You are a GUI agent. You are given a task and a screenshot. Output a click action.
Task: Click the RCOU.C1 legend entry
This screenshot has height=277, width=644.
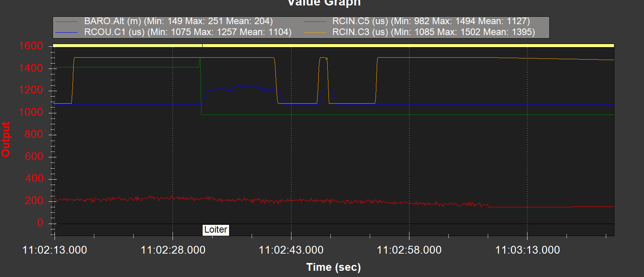pos(174,32)
